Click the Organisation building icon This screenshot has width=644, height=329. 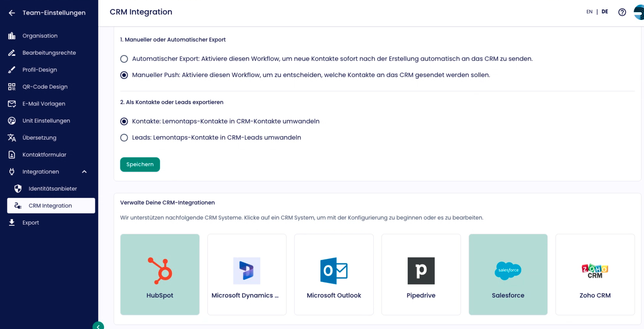tap(12, 36)
